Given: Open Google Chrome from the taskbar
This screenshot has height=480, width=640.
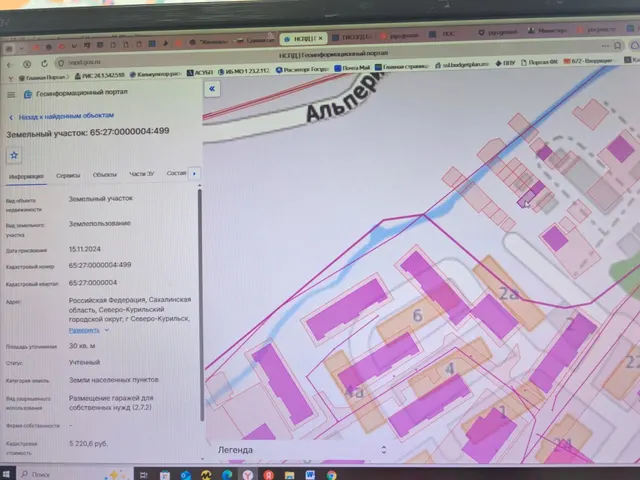Looking at the screenshot, I should click(x=331, y=475).
